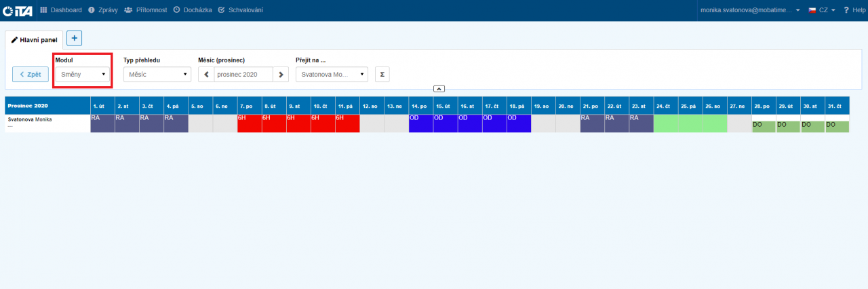Select the Hlavní panel tab
Screen dimensions: 868x289
[34, 40]
